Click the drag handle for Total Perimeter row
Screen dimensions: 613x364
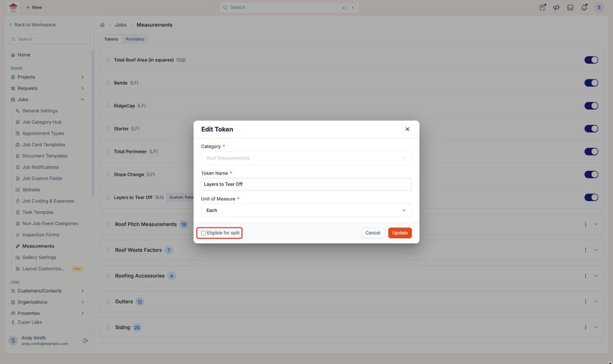pyautogui.click(x=108, y=152)
